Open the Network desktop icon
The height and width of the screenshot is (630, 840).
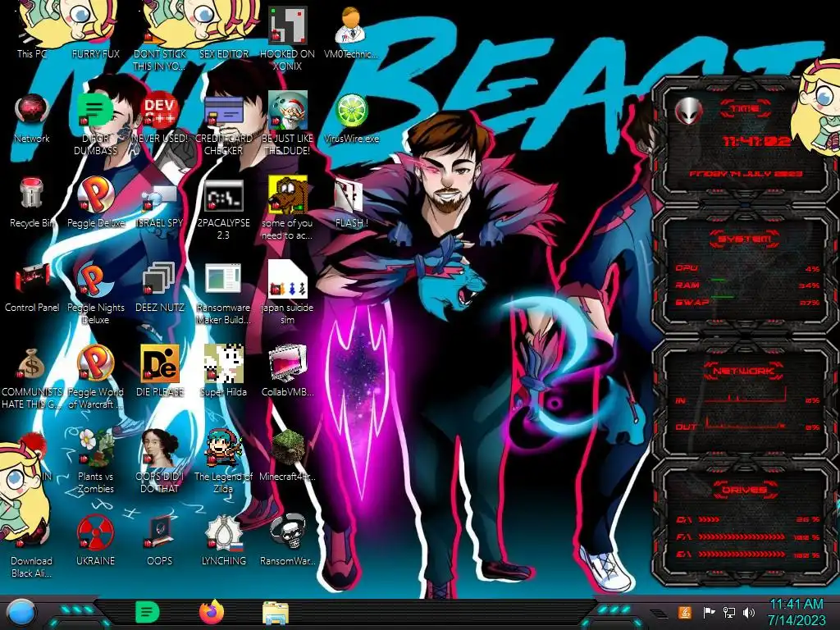coord(32,118)
